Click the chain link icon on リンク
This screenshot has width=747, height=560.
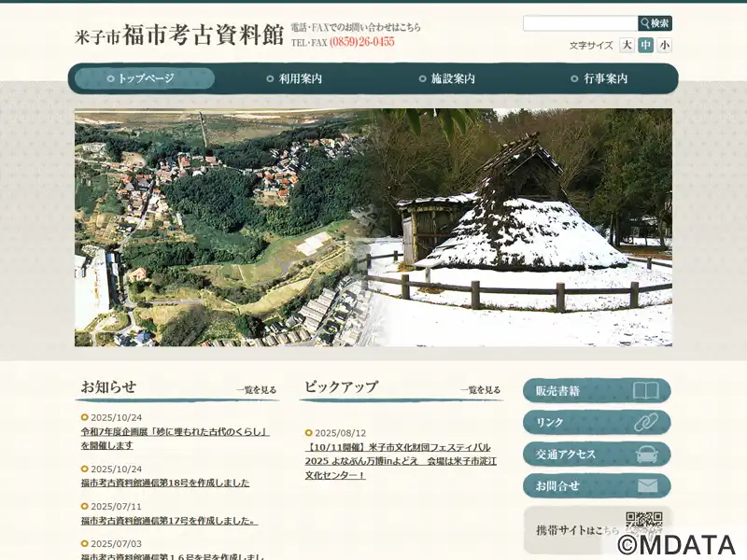pos(646,423)
